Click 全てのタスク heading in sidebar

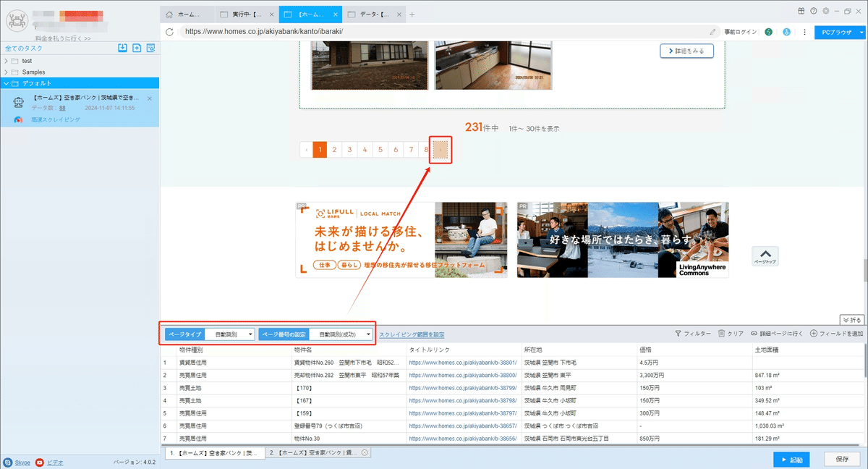click(x=22, y=48)
